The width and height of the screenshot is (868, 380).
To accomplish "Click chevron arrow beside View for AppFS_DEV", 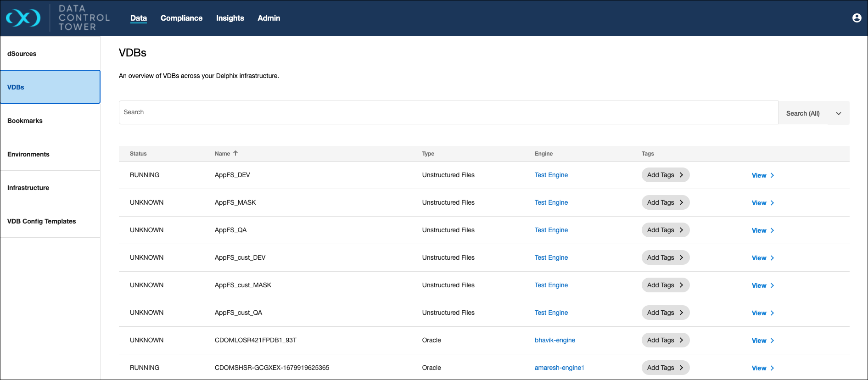I will click(773, 175).
